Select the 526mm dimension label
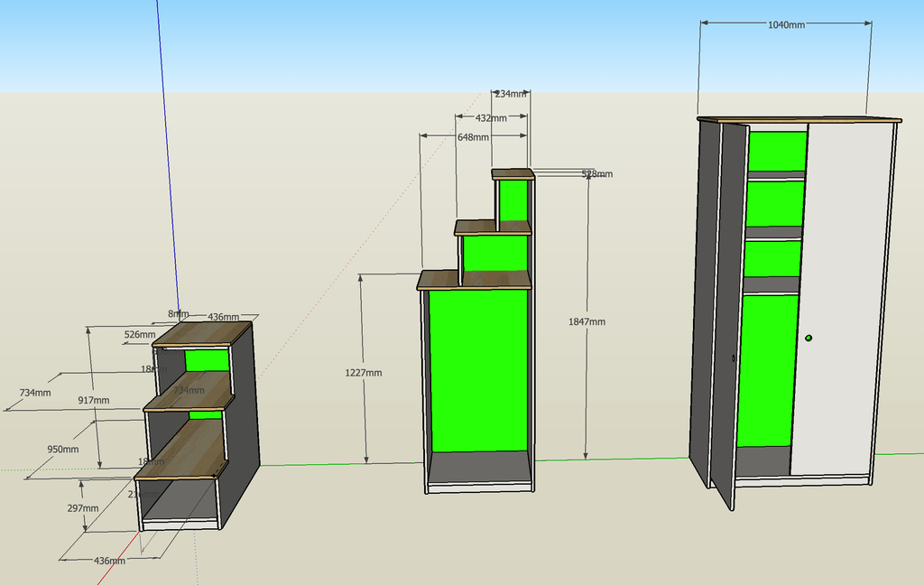This screenshot has height=585, width=924. pos(140,334)
